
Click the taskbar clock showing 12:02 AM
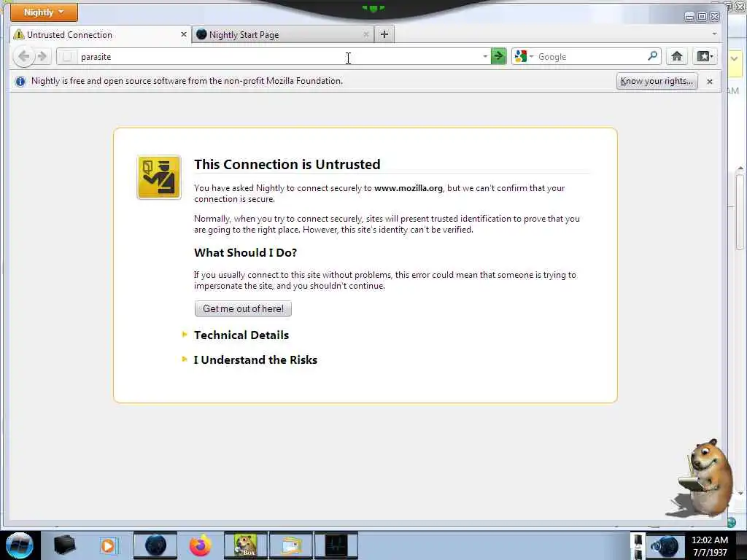tap(710, 545)
